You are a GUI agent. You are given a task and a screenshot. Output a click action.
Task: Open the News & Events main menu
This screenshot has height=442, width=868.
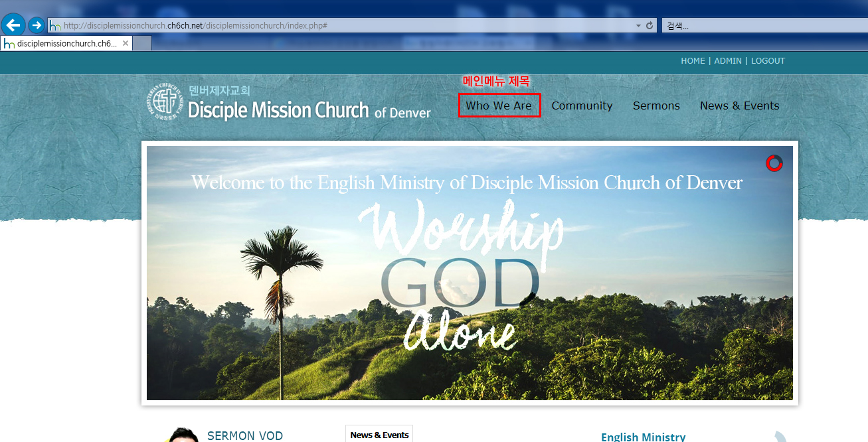click(x=739, y=106)
